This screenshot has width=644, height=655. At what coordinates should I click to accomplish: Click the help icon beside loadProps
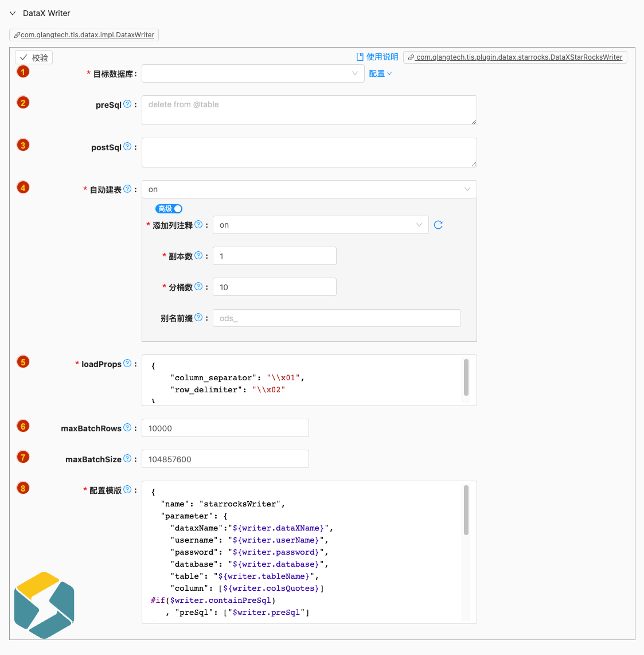127,364
